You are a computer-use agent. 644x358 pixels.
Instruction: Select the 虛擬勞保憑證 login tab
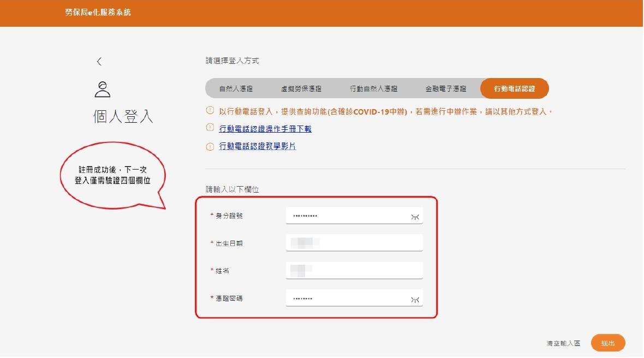pos(301,88)
